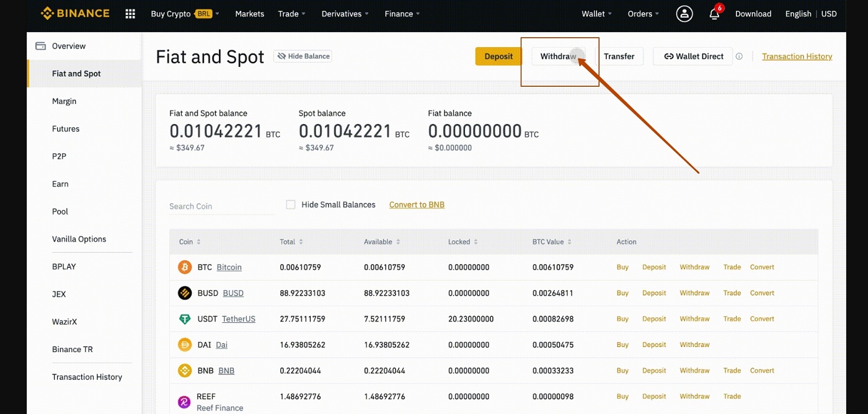Expand the Derivatives dropdown menu

[x=345, y=14]
